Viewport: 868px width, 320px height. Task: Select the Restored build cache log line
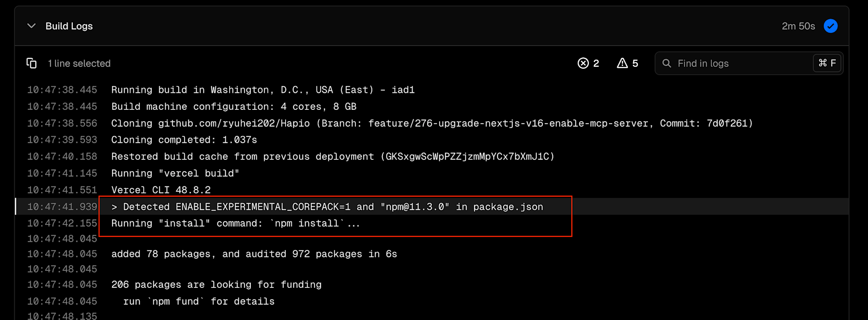(332, 156)
